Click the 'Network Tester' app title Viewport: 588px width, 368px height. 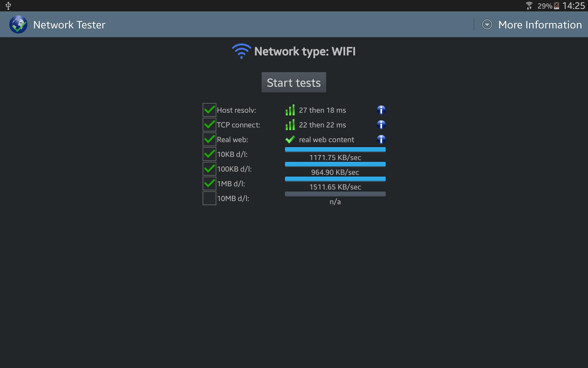(x=69, y=25)
